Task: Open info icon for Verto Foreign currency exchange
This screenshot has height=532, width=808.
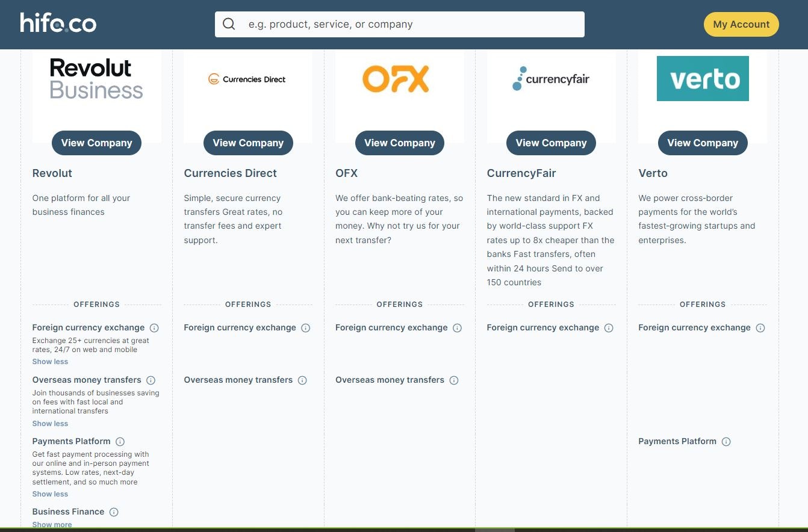Action: [760, 328]
